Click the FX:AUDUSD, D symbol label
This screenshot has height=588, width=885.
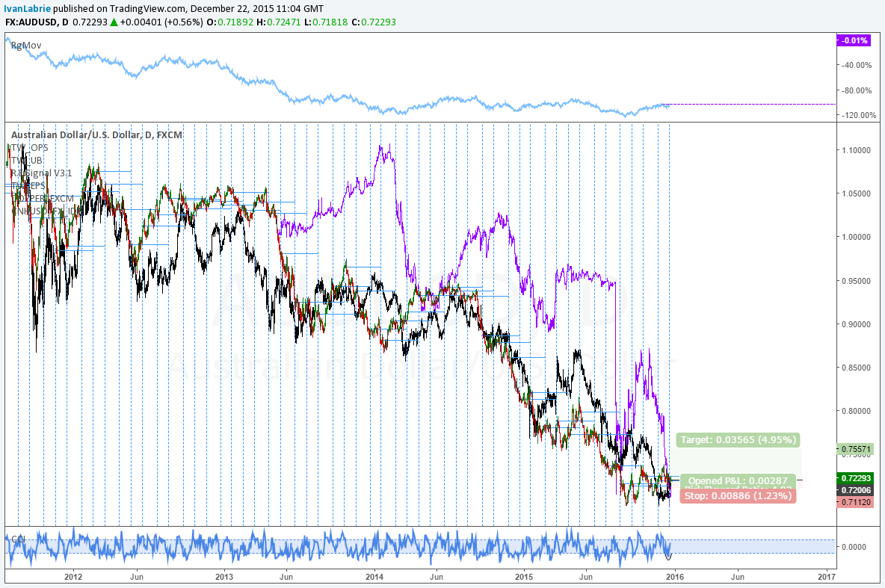click(37, 22)
